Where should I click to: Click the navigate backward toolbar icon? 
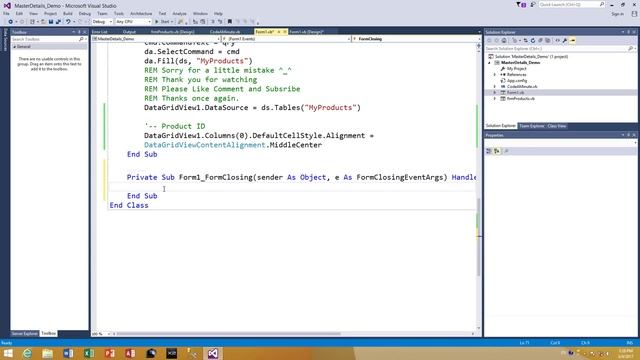tap(10, 22)
